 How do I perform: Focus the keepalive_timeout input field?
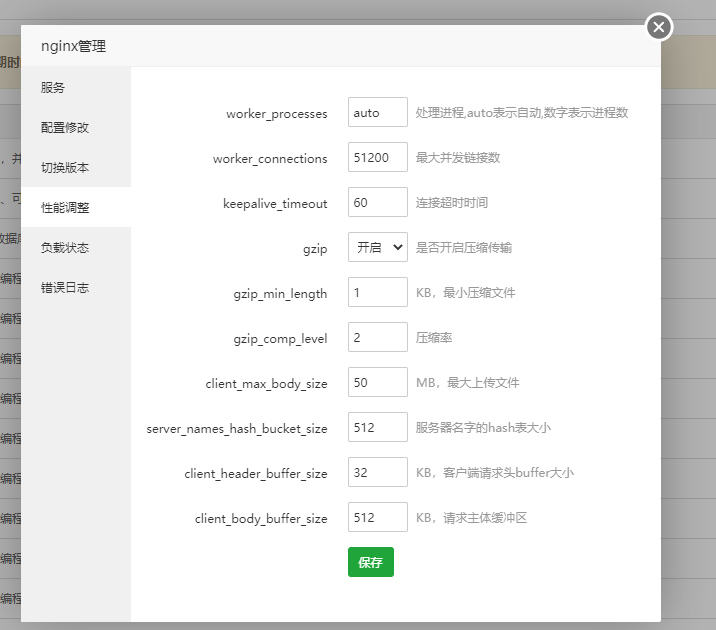pyautogui.click(x=378, y=202)
